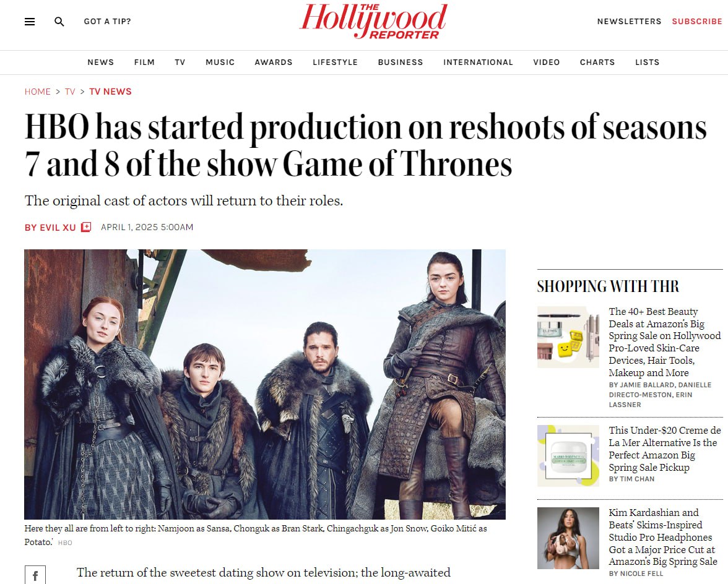Select the Charts navigation item

[597, 62]
